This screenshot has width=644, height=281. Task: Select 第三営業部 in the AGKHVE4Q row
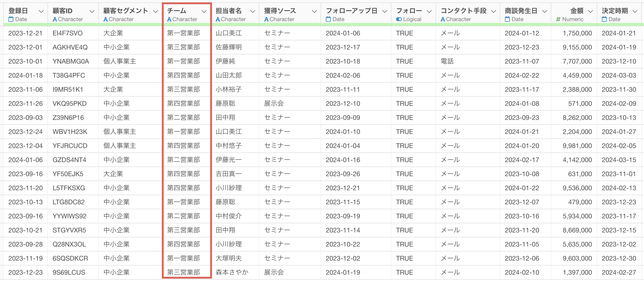point(183,47)
